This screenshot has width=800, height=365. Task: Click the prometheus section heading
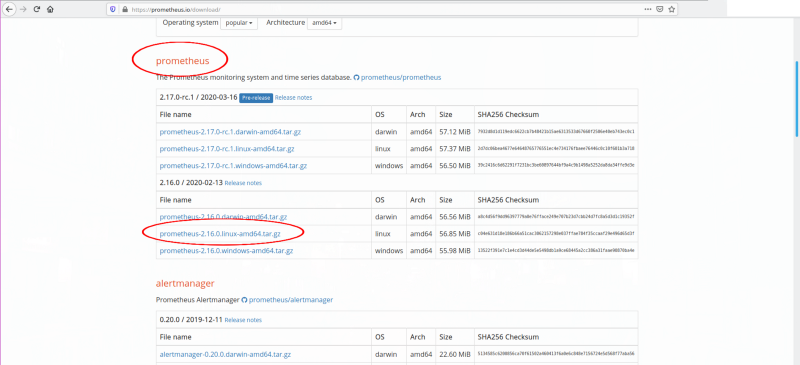tap(183, 61)
